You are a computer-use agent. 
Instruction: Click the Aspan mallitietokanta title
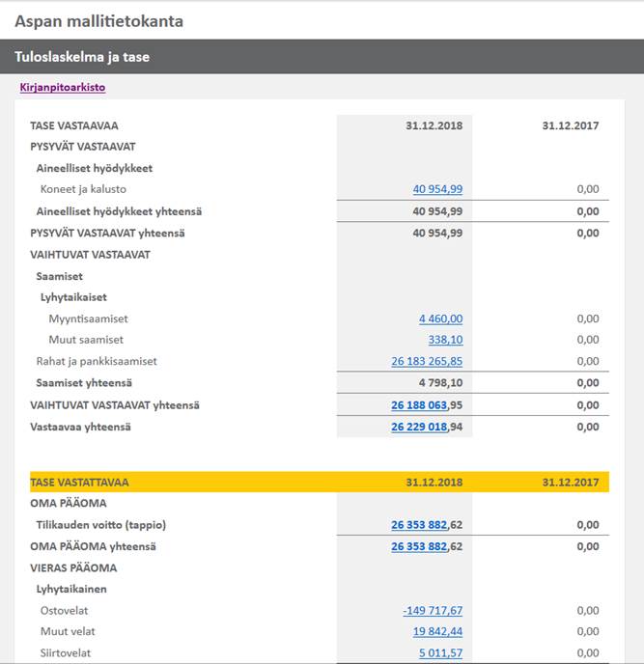(x=99, y=21)
